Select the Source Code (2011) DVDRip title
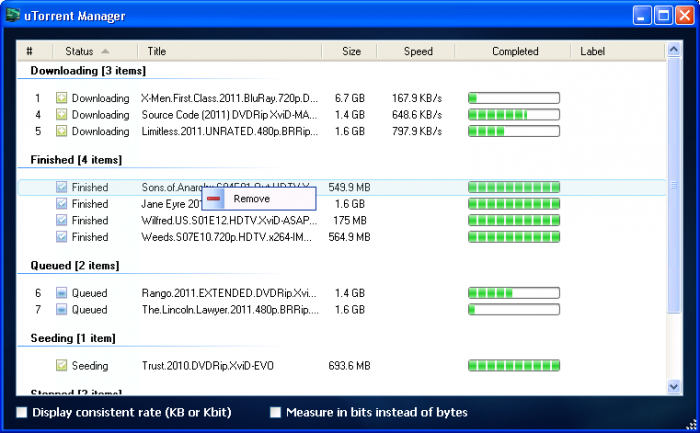Viewport: 700px width, 433px height. [x=229, y=115]
